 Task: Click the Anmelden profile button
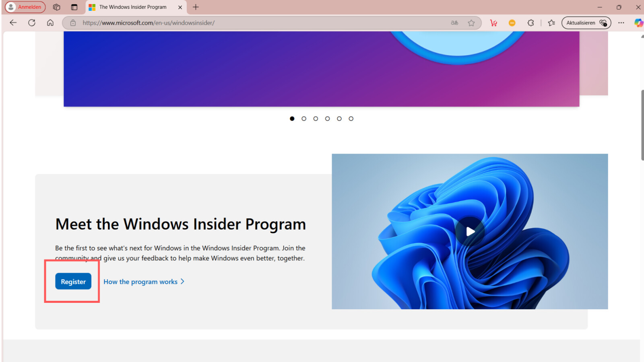pyautogui.click(x=25, y=7)
